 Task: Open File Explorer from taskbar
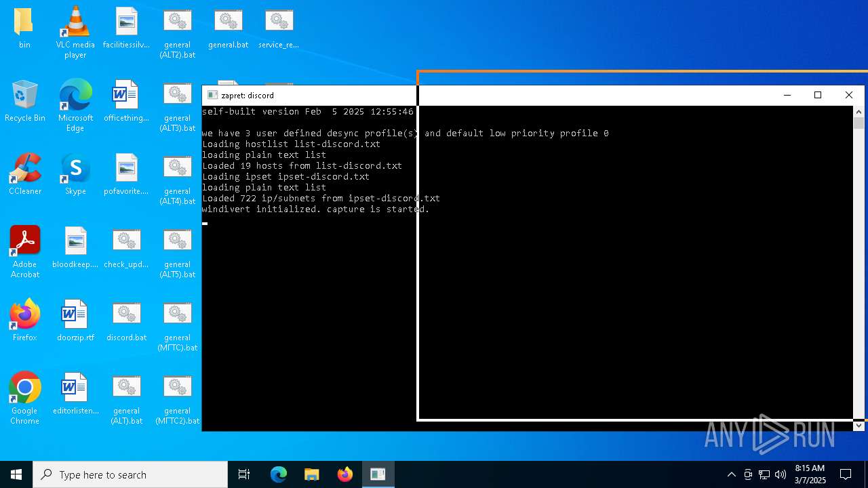click(x=312, y=474)
